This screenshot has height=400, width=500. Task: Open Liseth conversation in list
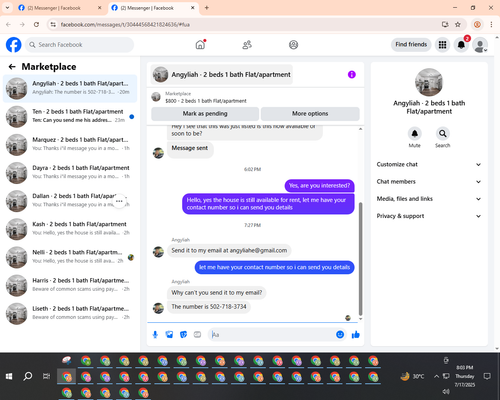(70, 314)
